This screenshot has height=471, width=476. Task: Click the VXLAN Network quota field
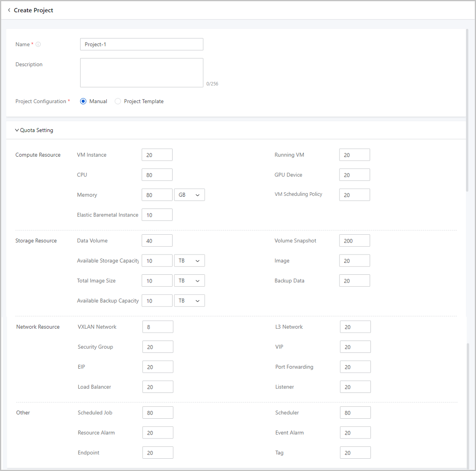[157, 327]
